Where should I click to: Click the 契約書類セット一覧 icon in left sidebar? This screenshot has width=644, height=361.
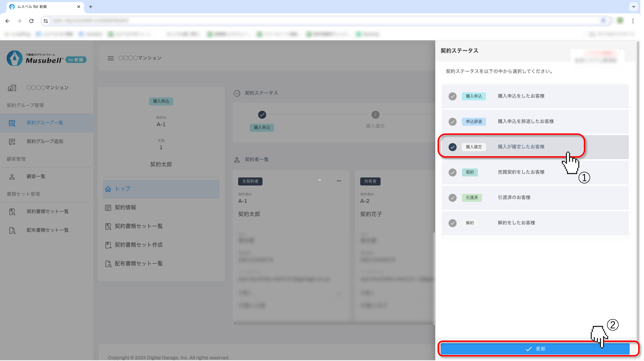tap(12, 212)
